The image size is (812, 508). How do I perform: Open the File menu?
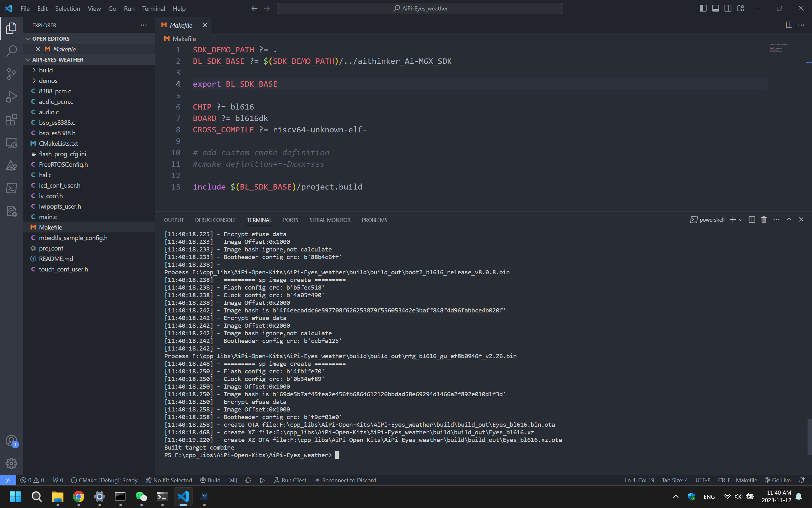point(25,8)
